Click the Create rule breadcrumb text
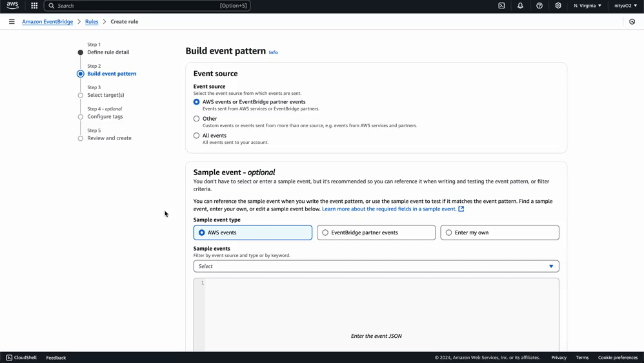This screenshot has width=644, height=363. click(x=125, y=22)
